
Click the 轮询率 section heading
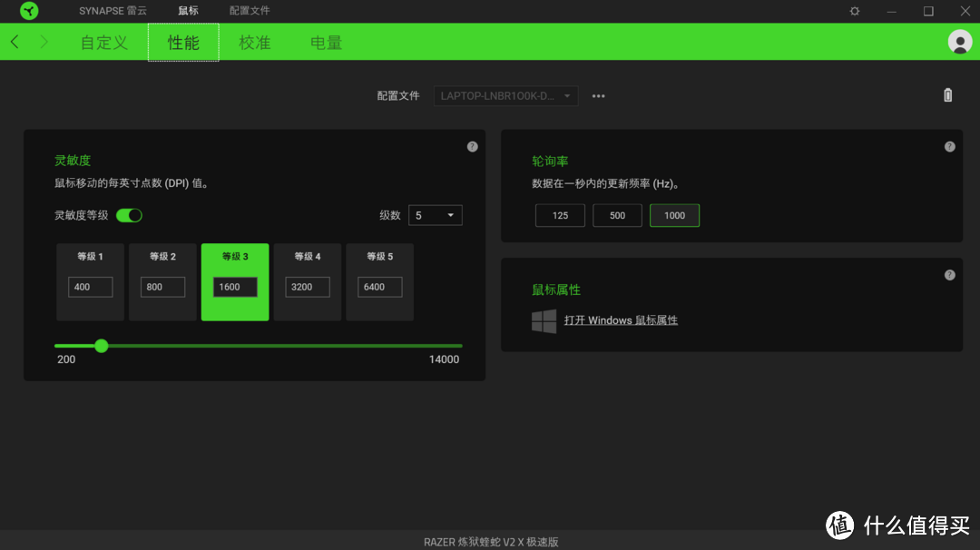point(550,162)
